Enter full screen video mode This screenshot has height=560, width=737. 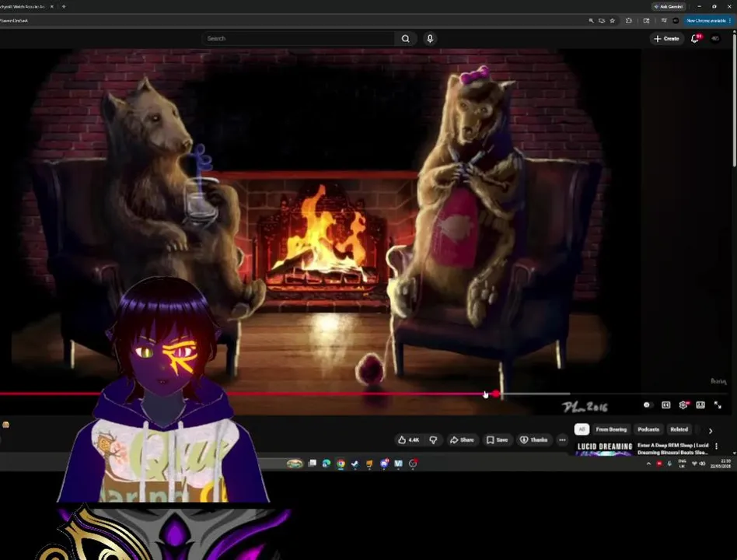click(x=718, y=405)
